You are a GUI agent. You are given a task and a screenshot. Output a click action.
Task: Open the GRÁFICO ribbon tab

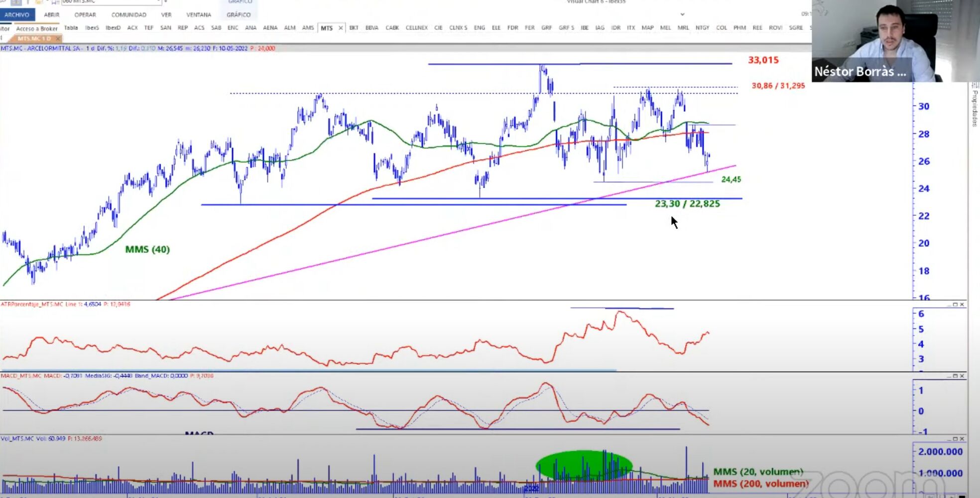point(239,15)
